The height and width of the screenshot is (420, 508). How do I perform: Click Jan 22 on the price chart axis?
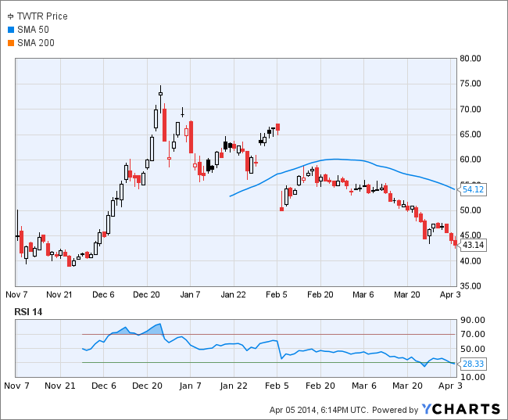point(233,295)
